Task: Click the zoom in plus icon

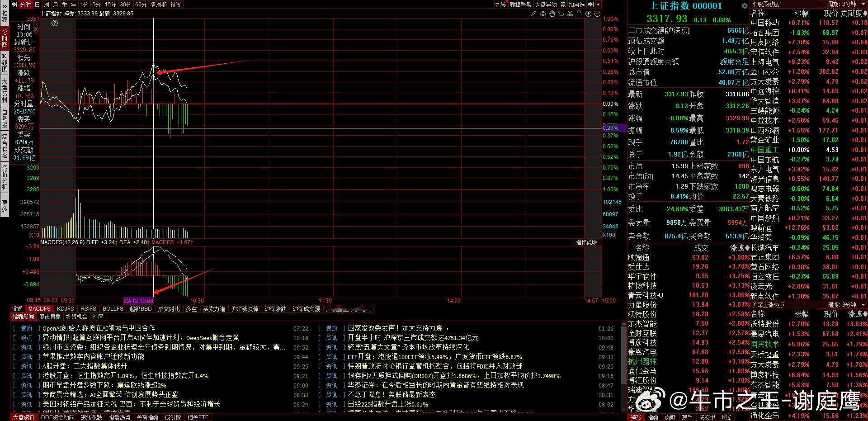Action: pyautogui.click(x=588, y=14)
